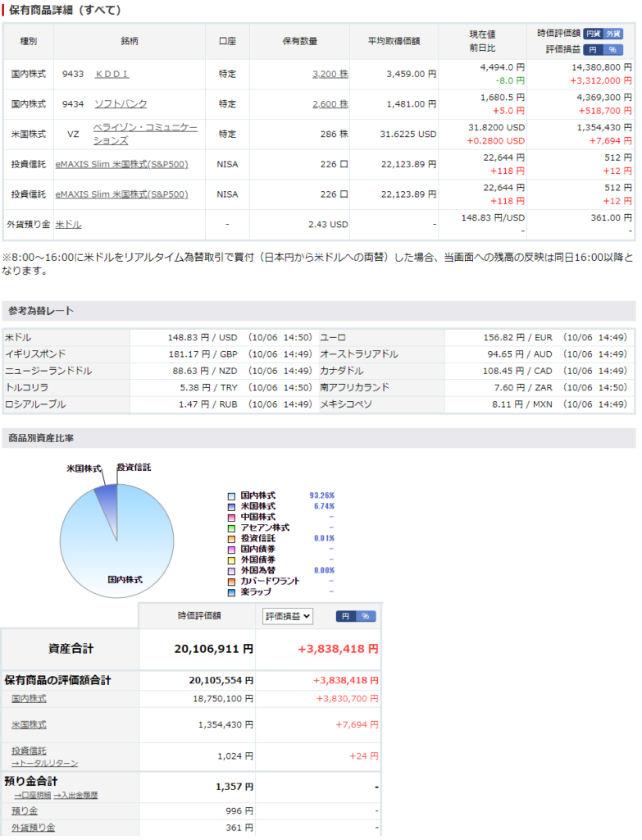Click the 3,200 株 quantity link
Screen dimensions: 642x840
[x=330, y=74]
